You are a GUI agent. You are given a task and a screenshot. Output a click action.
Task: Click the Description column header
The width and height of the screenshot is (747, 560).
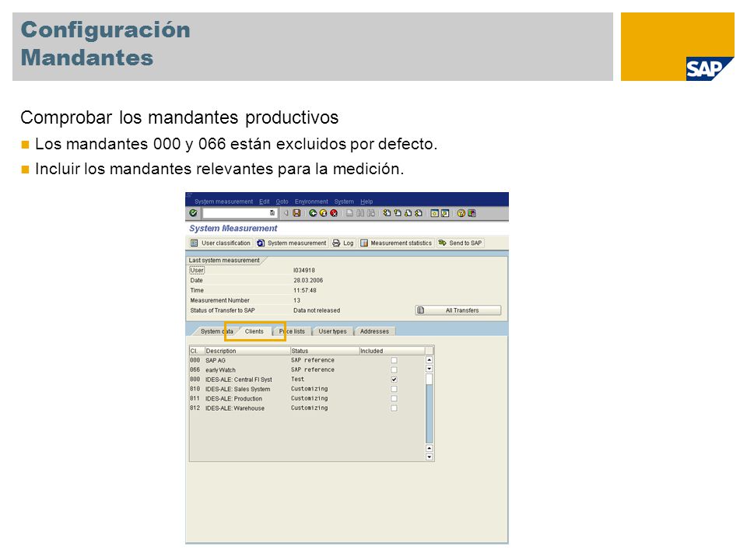247,351
